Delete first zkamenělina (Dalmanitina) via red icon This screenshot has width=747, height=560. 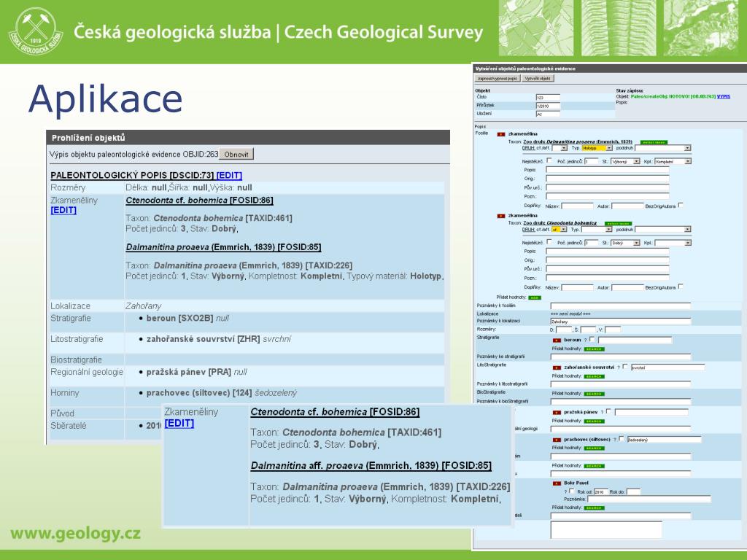(x=500, y=134)
